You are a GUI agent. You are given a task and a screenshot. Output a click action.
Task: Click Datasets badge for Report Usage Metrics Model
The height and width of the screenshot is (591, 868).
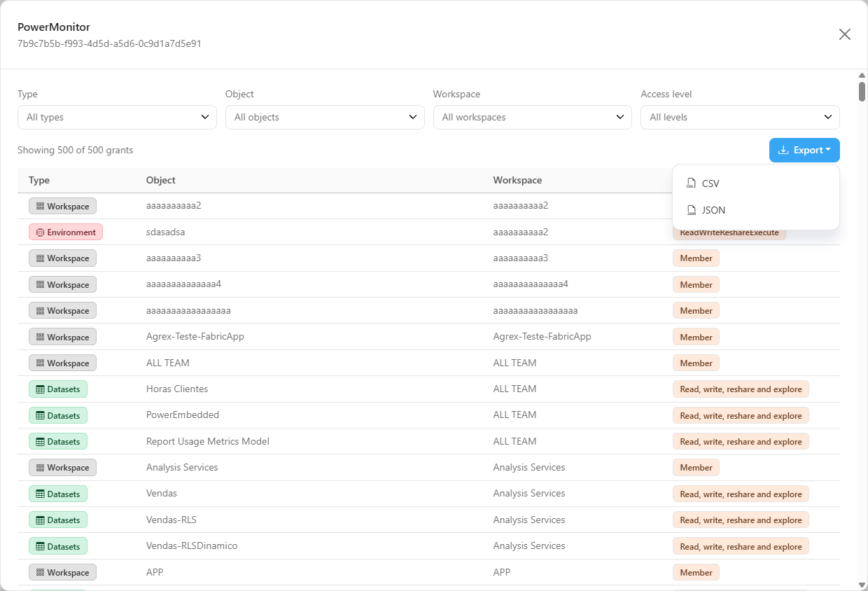(58, 441)
